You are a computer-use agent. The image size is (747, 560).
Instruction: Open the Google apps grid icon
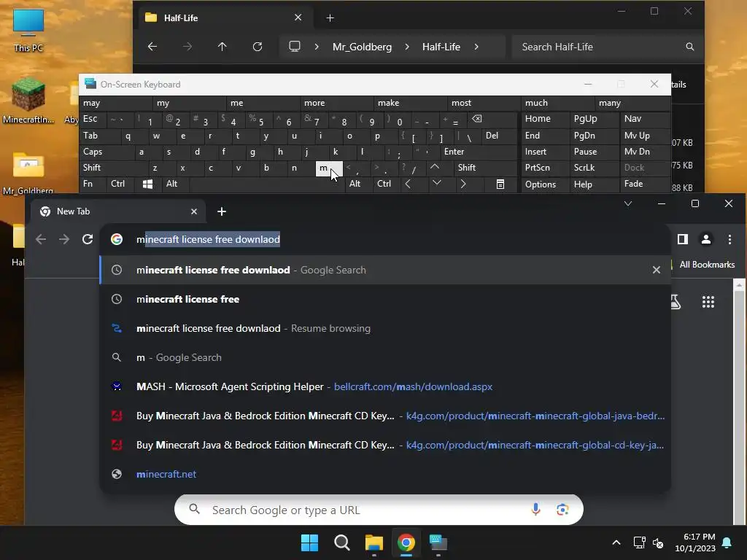pos(708,301)
